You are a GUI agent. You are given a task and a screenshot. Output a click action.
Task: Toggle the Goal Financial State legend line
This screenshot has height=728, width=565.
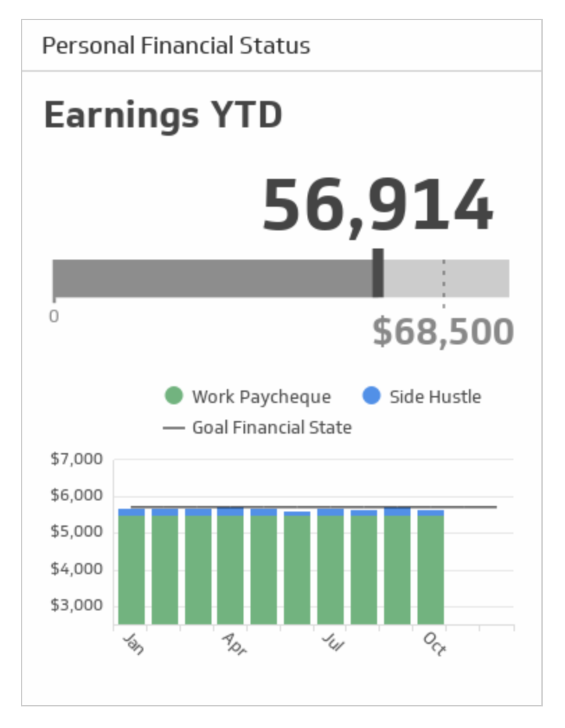(172, 428)
